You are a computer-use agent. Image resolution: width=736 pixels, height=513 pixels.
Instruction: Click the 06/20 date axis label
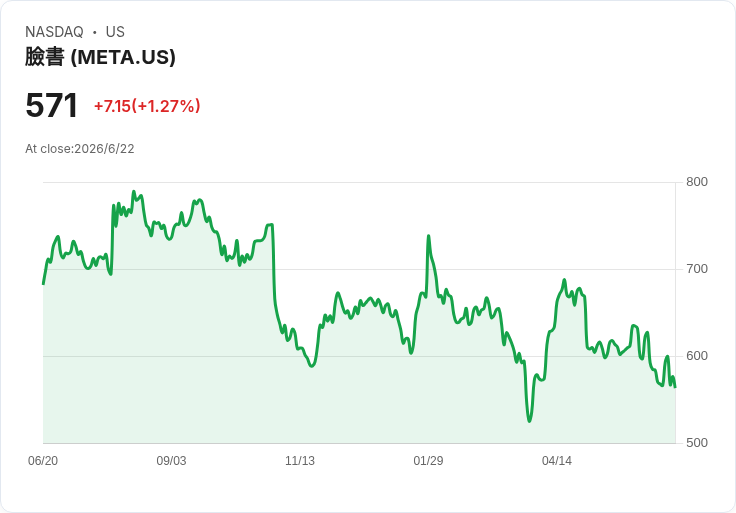(43, 460)
